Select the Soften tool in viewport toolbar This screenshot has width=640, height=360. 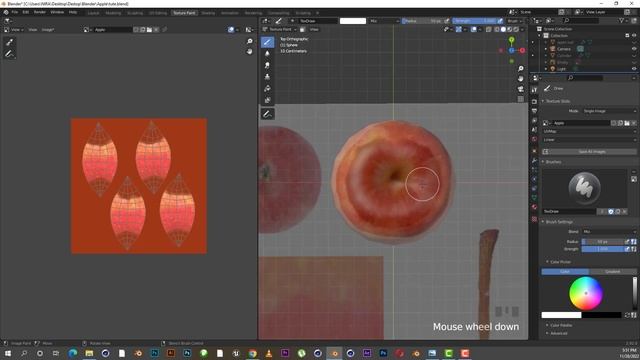click(267, 53)
